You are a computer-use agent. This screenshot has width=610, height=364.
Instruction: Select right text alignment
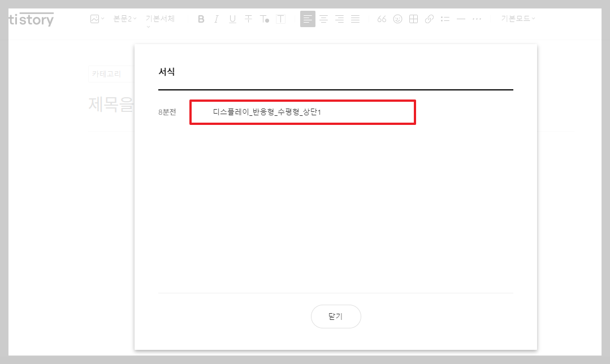339,19
